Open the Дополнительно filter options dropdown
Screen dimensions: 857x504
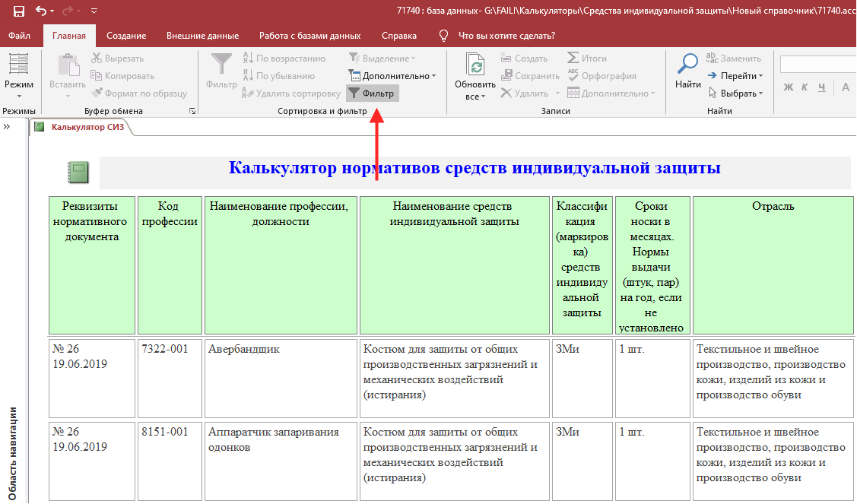392,75
